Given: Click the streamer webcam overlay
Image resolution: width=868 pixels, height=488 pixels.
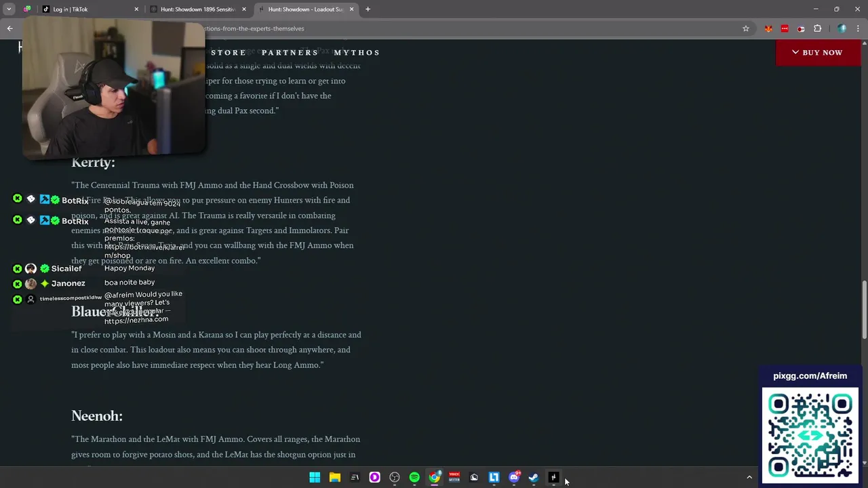Looking at the screenshot, I should coord(113,88).
